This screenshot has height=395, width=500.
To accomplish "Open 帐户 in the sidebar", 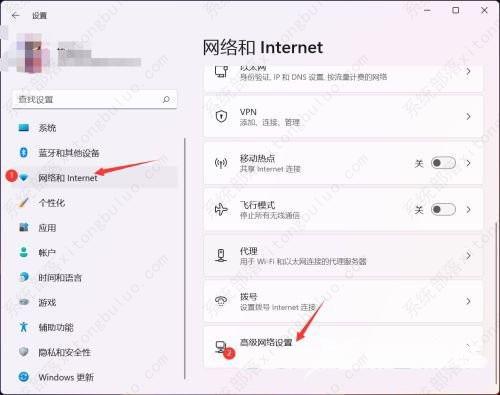I will [95, 252].
